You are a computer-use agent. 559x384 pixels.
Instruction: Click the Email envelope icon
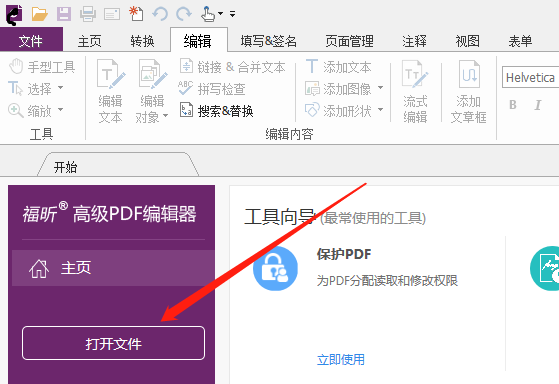tap(112, 14)
